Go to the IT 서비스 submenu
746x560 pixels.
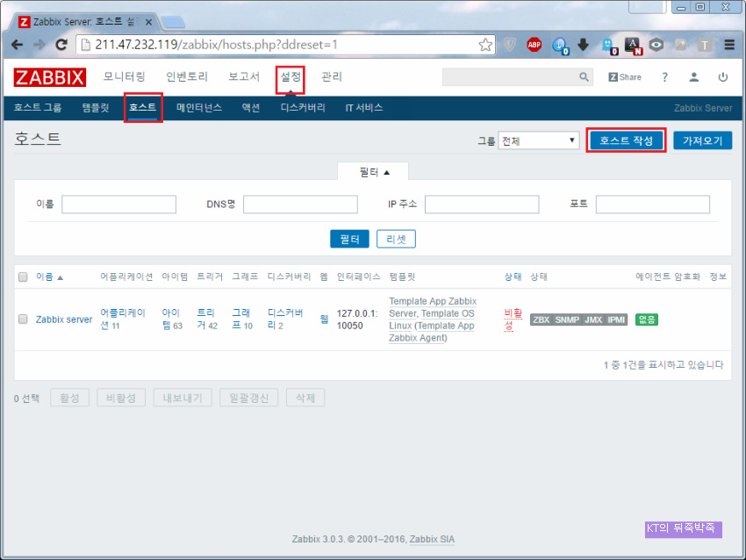[364, 108]
